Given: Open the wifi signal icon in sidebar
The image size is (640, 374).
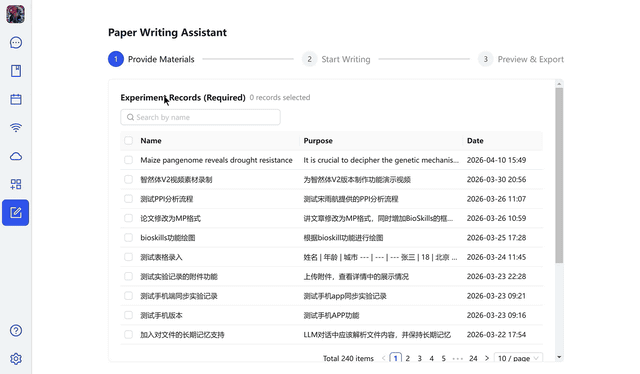Looking at the screenshot, I should coord(16,127).
